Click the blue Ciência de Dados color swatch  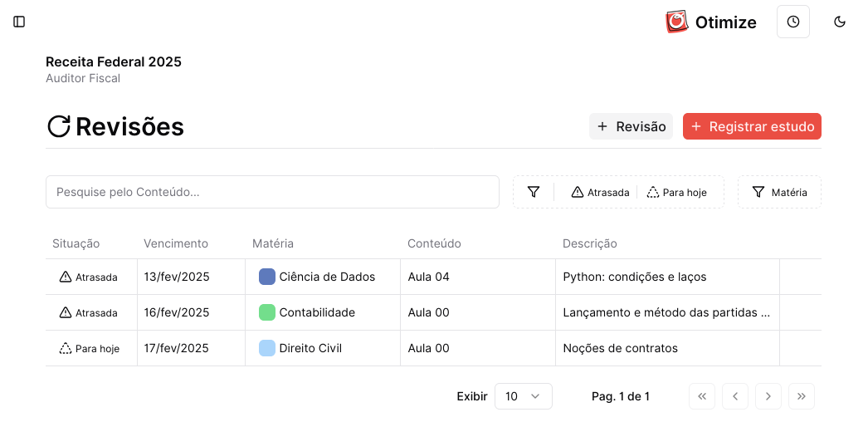coord(267,277)
